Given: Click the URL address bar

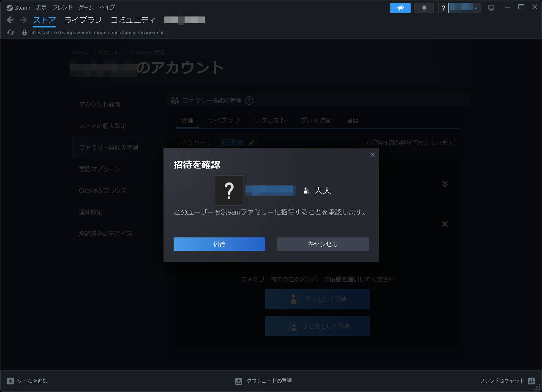Looking at the screenshot, I should tap(97, 32).
